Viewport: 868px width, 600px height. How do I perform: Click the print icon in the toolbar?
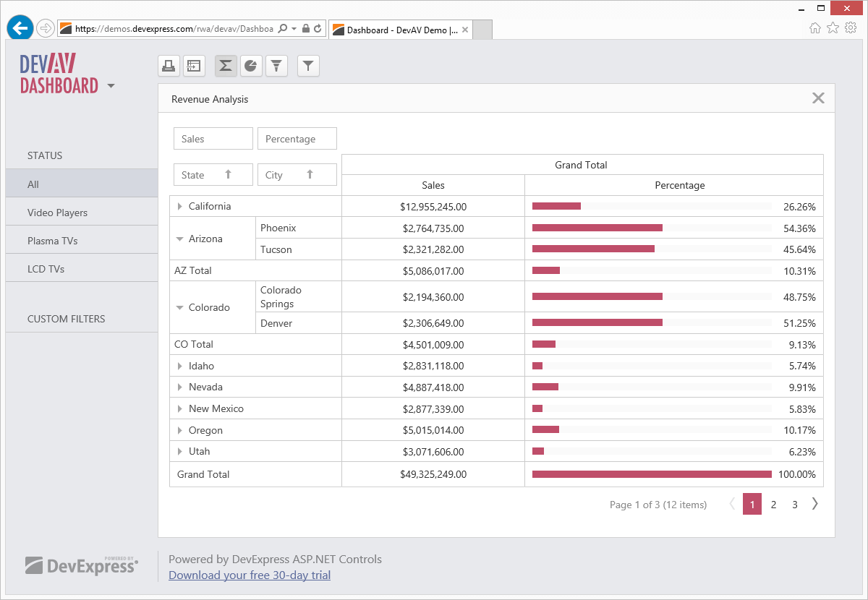pyautogui.click(x=169, y=66)
